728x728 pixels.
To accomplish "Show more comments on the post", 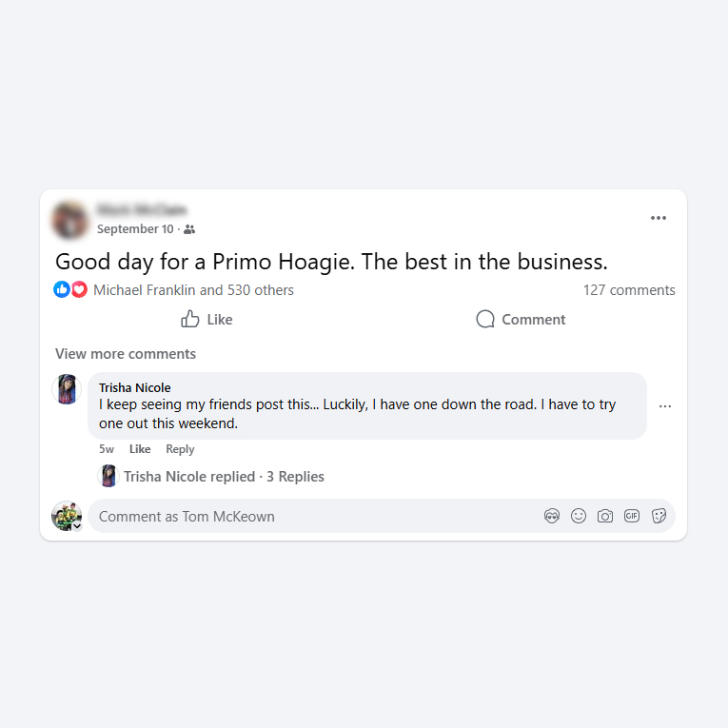I will [x=126, y=354].
